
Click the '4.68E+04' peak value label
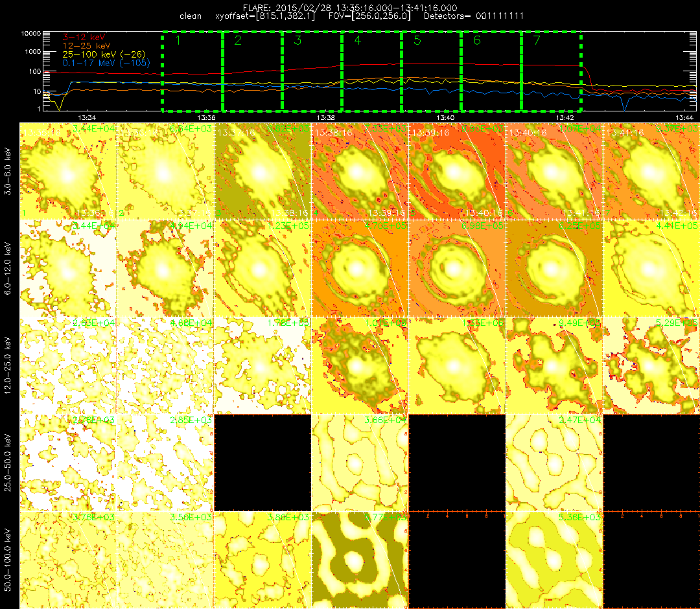pyautogui.click(x=191, y=323)
